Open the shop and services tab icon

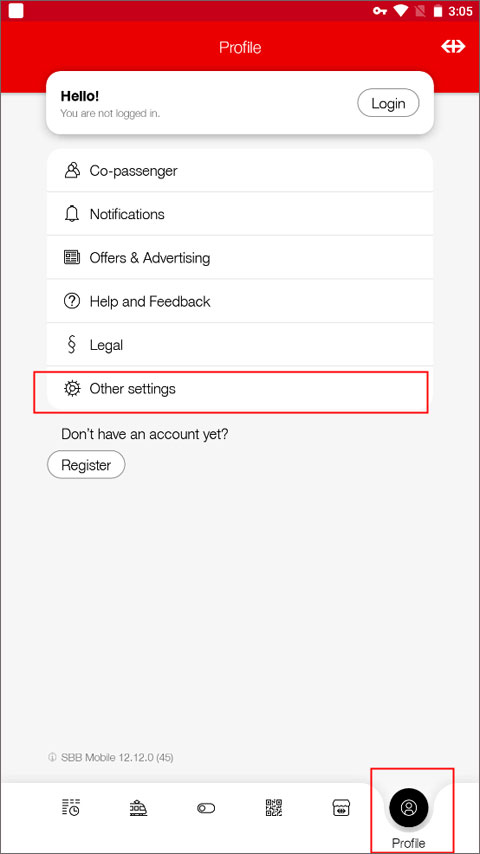click(341, 808)
